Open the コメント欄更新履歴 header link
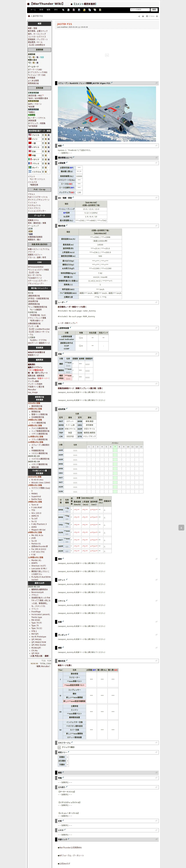186x868 pixels. [85, 4]
